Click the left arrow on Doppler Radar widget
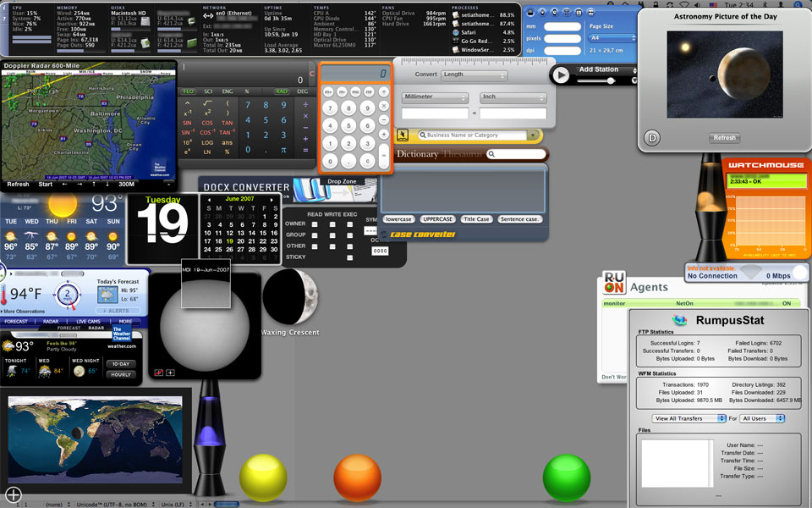Screen dimensions: 812x508 (x=65, y=184)
